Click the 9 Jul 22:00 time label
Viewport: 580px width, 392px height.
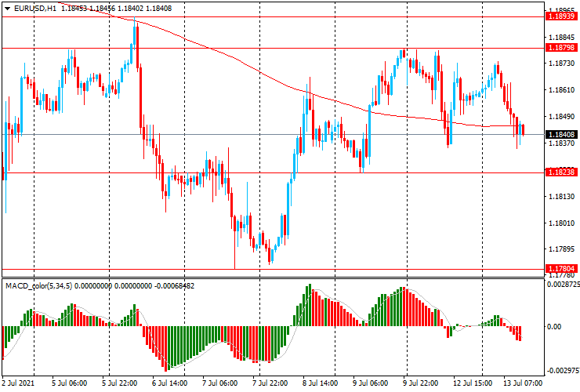coord(421,383)
